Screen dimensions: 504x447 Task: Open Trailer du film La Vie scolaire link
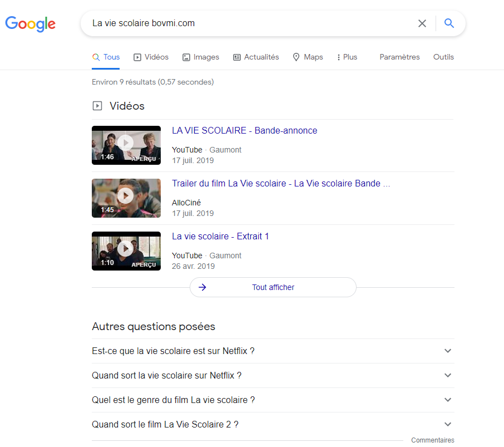point(280,183)
